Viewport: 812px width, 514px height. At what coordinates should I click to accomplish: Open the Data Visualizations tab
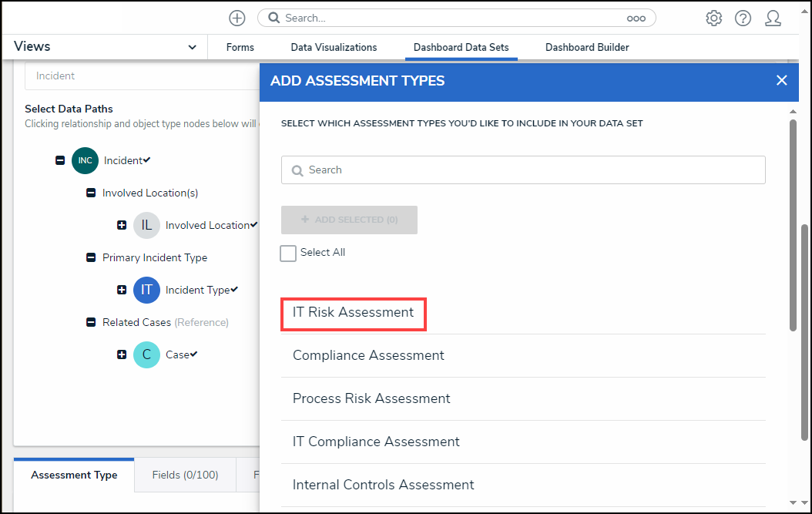pyautogui.click(x=334, y=47)
